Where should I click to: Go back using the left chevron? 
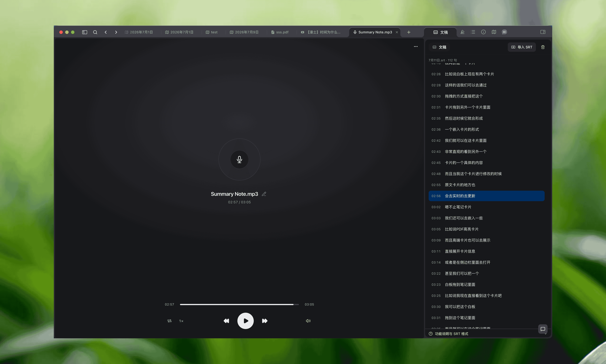(106, 32)
